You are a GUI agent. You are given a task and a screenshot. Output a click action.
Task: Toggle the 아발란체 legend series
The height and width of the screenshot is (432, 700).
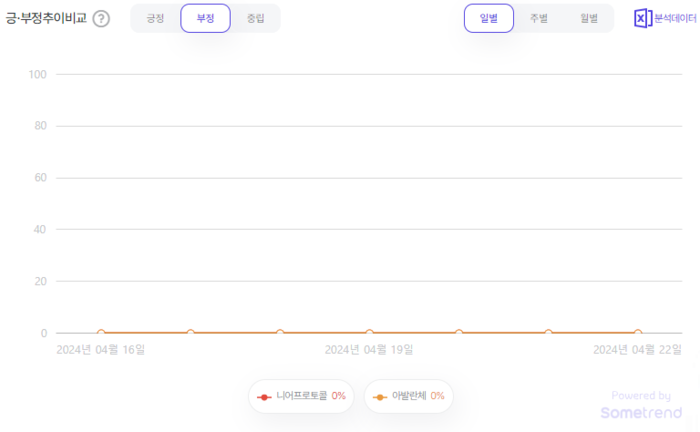point(408,396)
